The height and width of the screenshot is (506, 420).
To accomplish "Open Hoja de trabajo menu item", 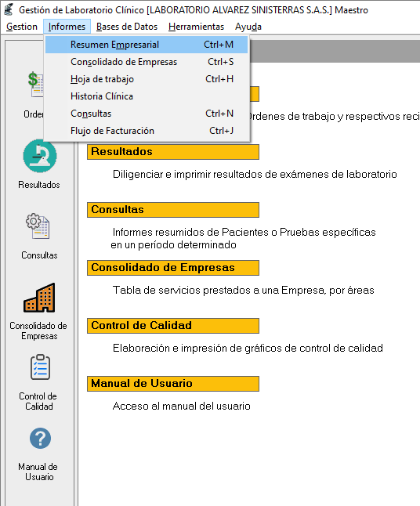I will (x=147, y=79).
